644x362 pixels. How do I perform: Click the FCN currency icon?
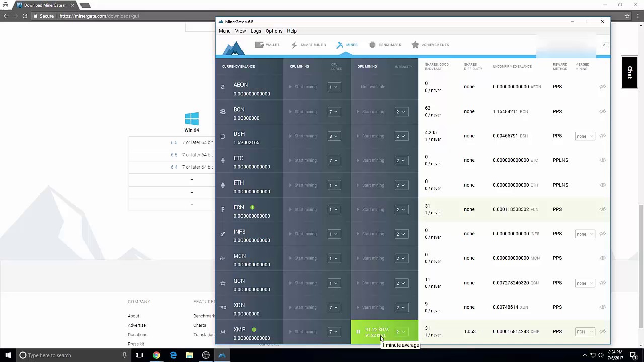pos(223,210)
